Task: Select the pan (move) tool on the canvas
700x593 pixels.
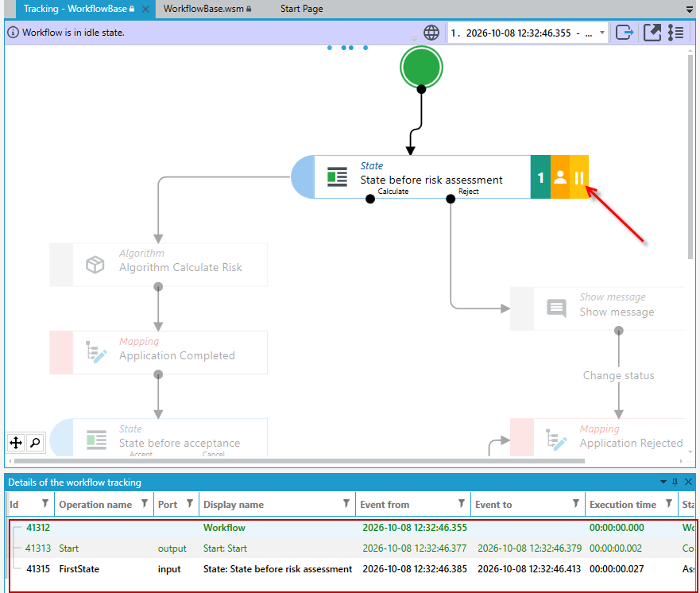Action: point(16,443)
